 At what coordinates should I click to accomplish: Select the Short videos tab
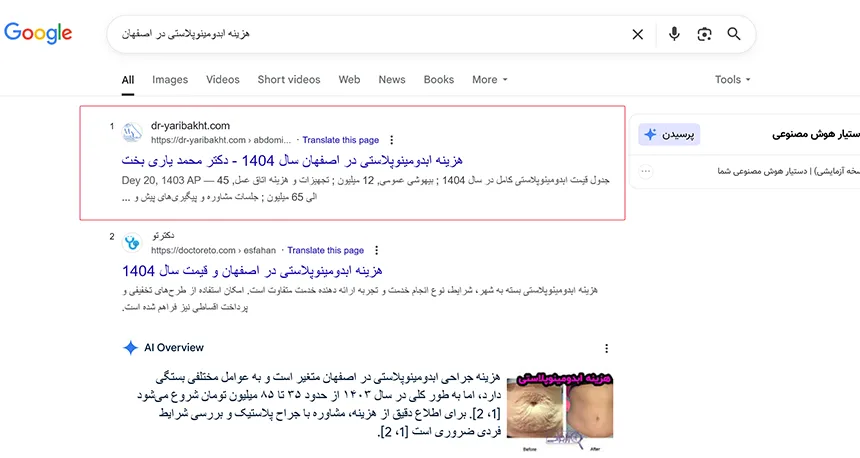click(x=289, y=80)
